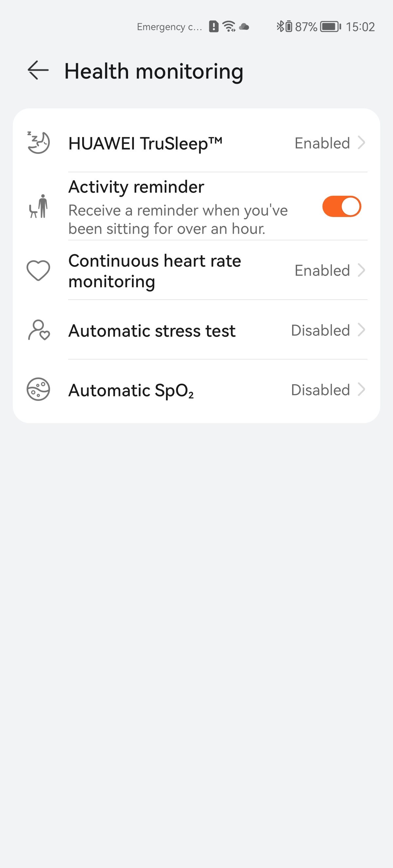Select Continuous heart rate monitoring entry
The width and height of the screenshot is (393, 868).
155,271
